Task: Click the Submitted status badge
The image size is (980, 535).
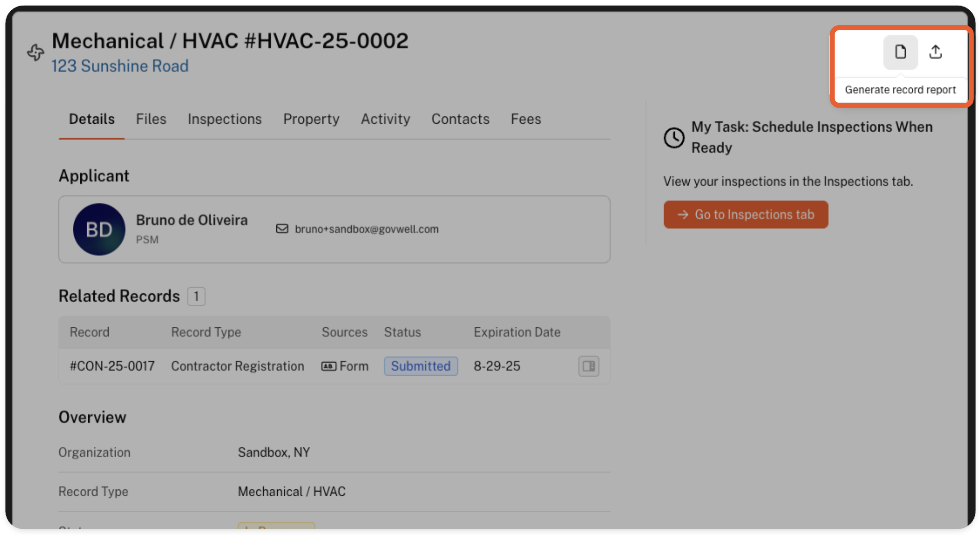Action: pos(420,366)
